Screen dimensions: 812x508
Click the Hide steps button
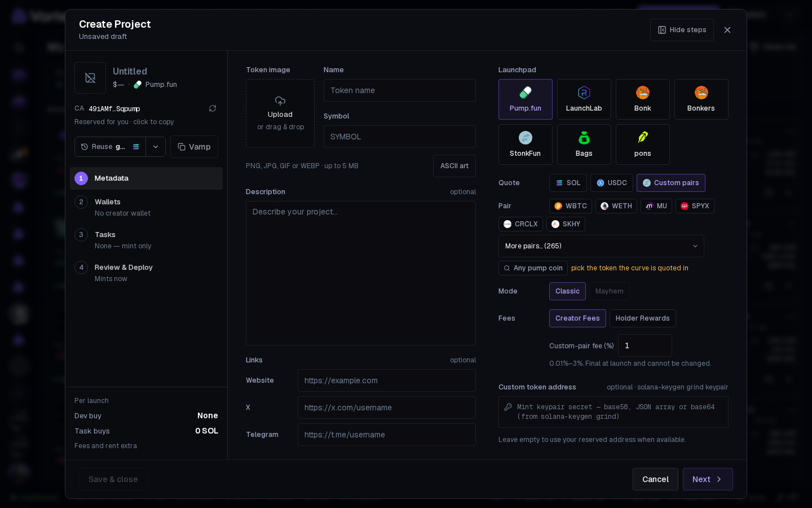(x=682, y=30)
